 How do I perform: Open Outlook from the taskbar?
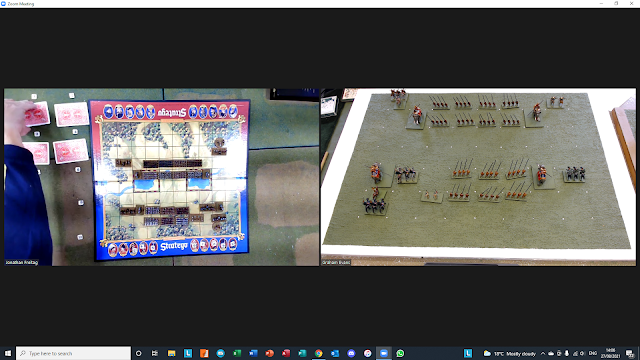pyautogui.click(x=335, y=353)
